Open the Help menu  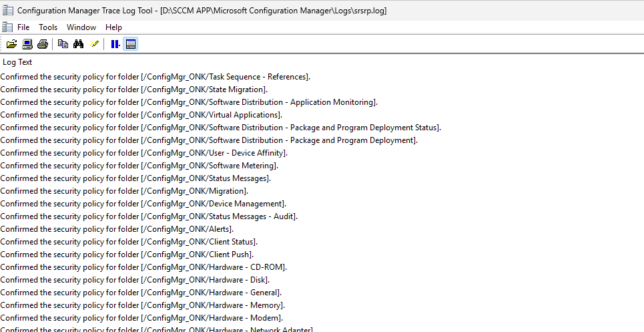tap(113, 27)
